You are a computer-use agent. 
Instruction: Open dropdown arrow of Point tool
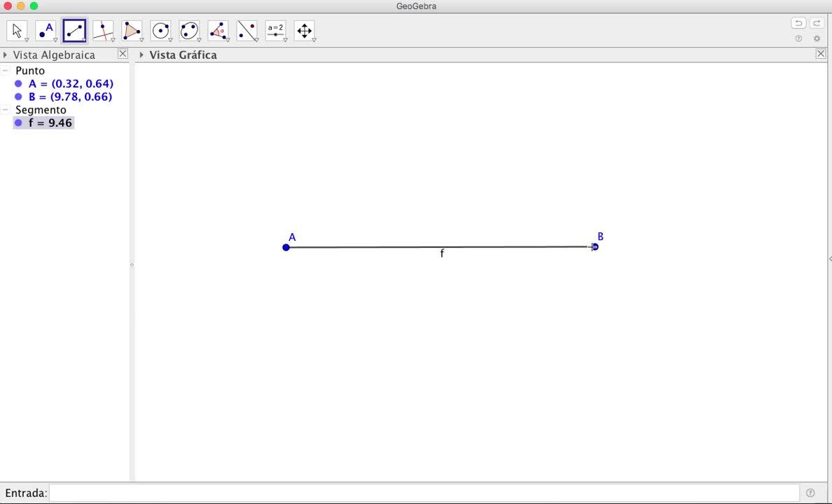click(x=55, y=40)
